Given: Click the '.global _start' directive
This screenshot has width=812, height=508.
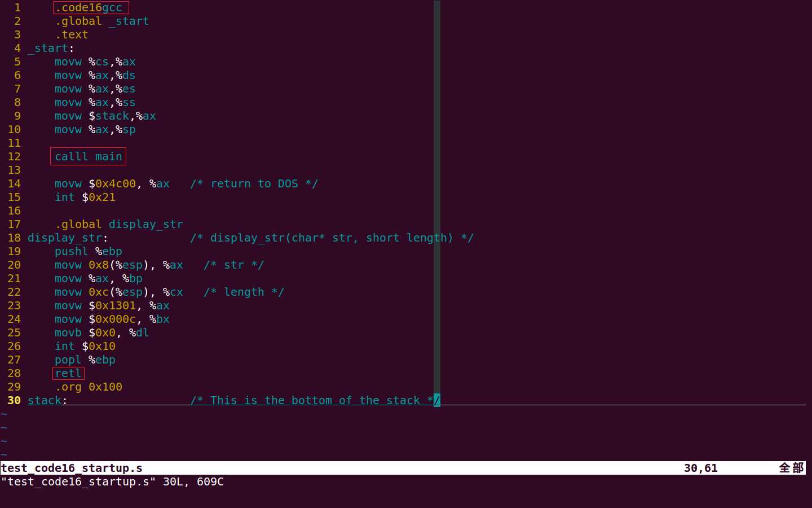Looking at the screenshot, I should pyautogui.click(x=102, y=21).
